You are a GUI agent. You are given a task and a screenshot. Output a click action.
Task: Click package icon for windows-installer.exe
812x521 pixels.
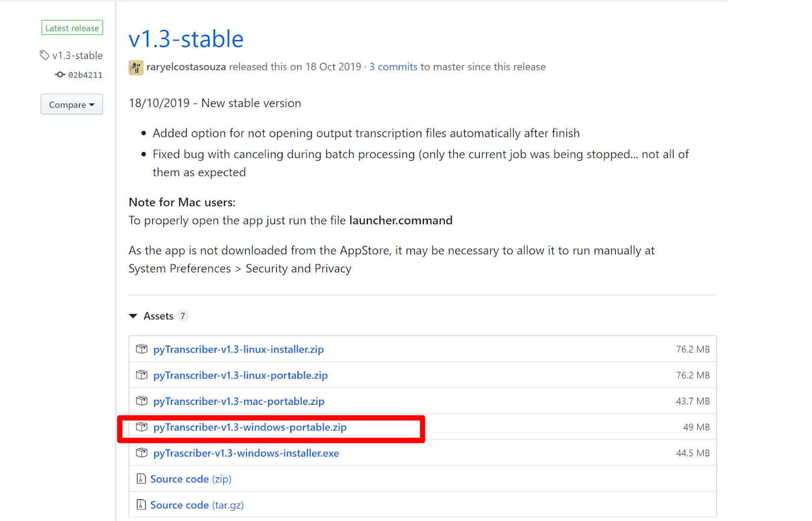pos(142,453)
